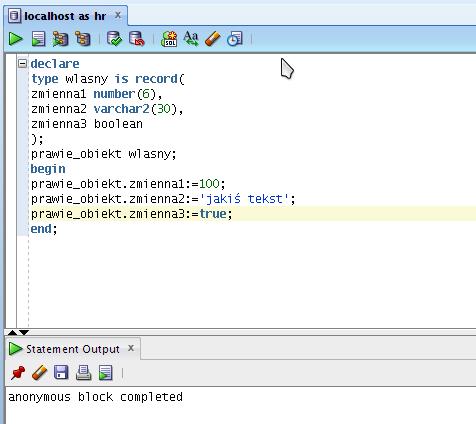
Task: Click the Run Script toolbar icon
Action: click(39, 39)
